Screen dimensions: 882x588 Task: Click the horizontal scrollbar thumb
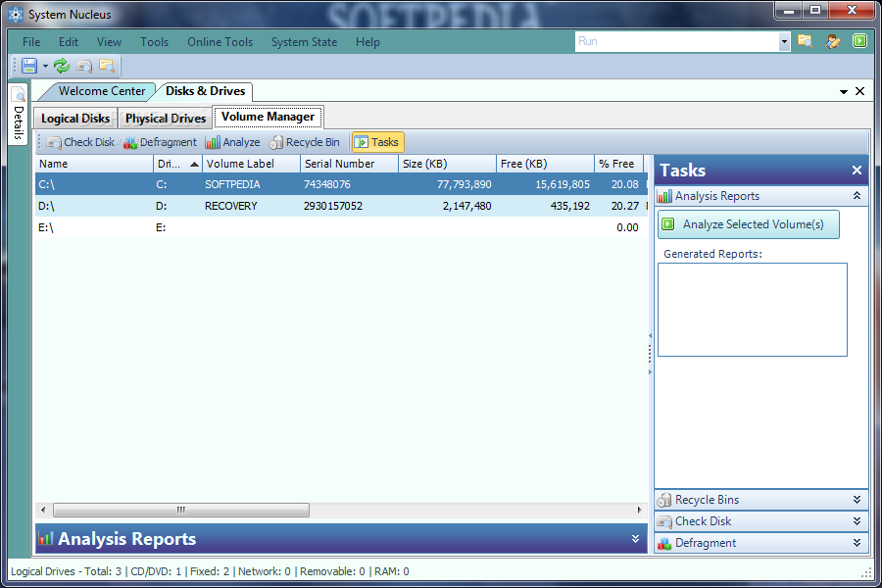click(181, 510)
